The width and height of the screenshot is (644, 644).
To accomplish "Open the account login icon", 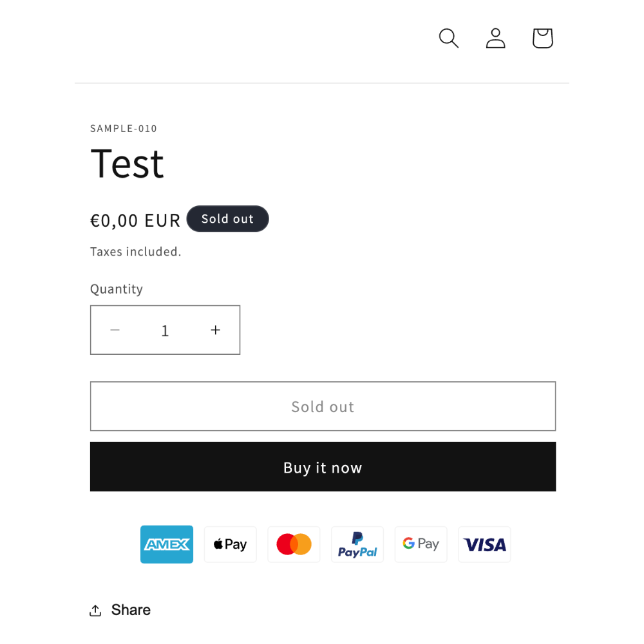I will [x=495, y=38].
